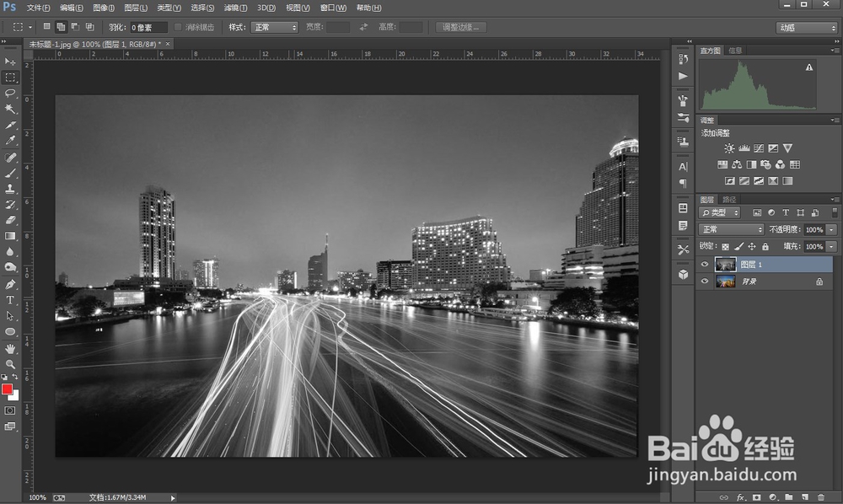Select New Selection mode button
The height and width of the screenshot is (504, 843).
(x=46, y=26)
